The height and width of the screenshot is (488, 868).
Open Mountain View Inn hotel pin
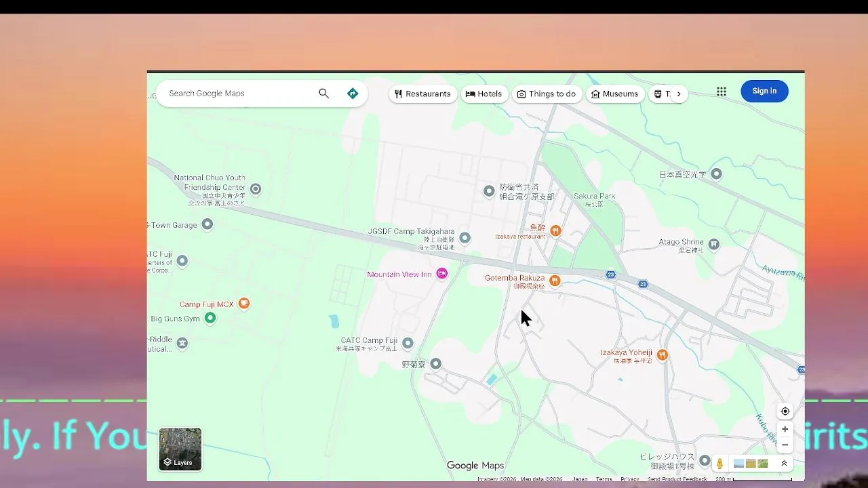pos(442,274)
